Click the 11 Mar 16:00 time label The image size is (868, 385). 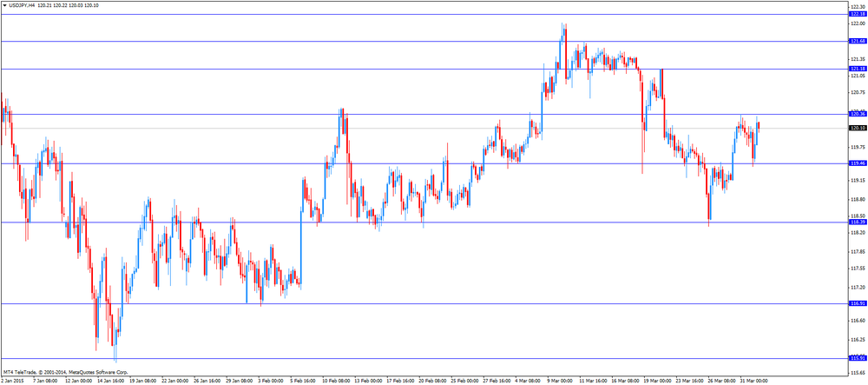point(594,382)
